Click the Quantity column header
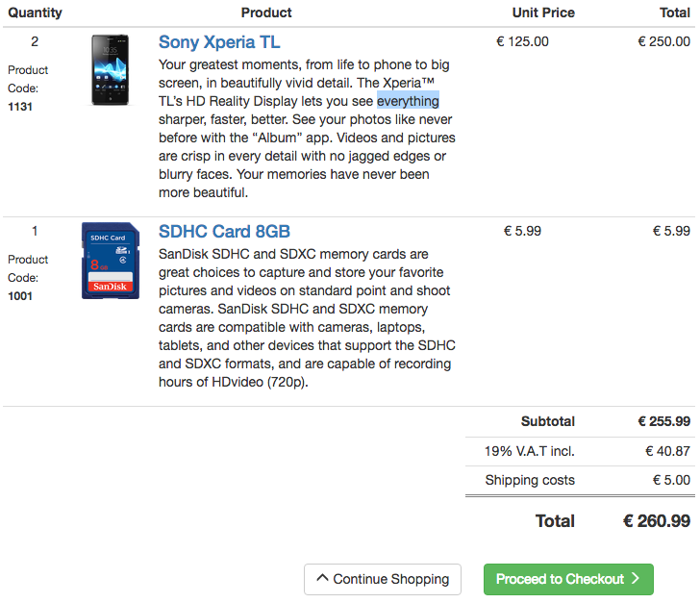 point(35,13)
